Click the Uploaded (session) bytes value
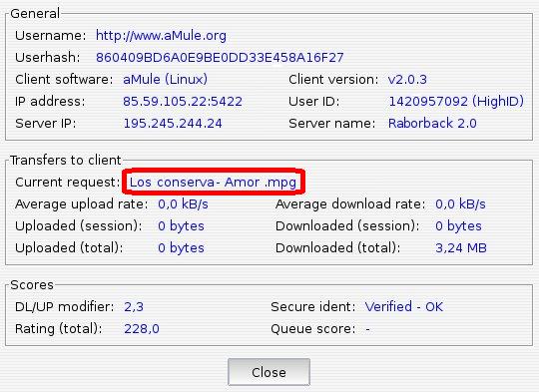539x392 pixels. click(181, 226)
